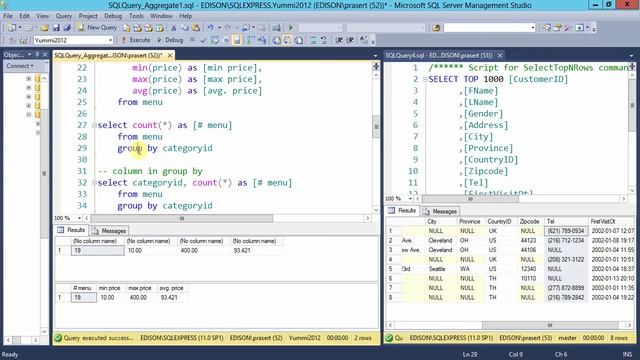The height and width of the screenshot is (360, 640).
Task: Open Messages tab in right query pane
Action: click(440, 211)
